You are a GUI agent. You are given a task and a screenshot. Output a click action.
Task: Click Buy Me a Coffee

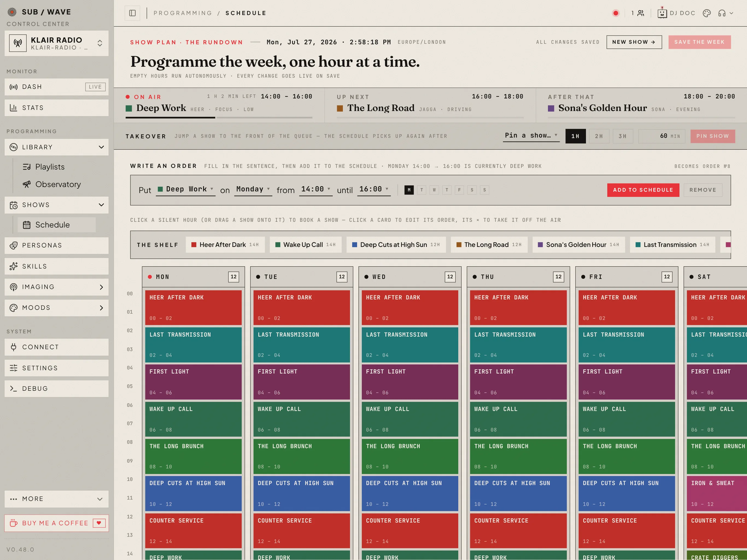(56, 523)
